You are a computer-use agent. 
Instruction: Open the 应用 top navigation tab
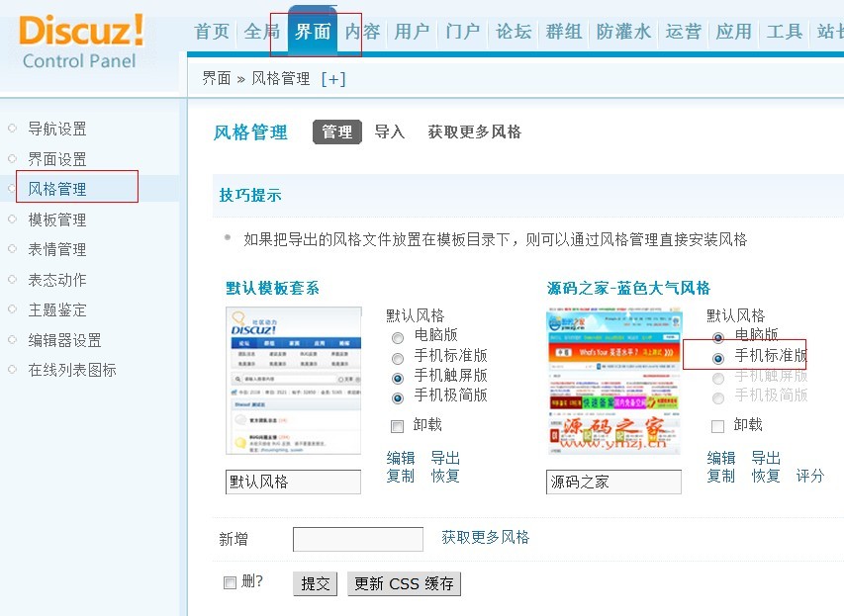tap(733, 32)
